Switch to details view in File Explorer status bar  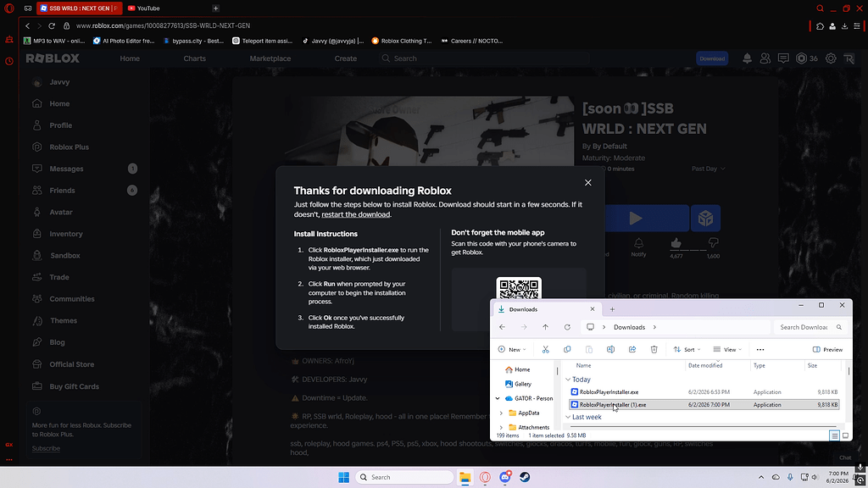(x=834, y=435)
